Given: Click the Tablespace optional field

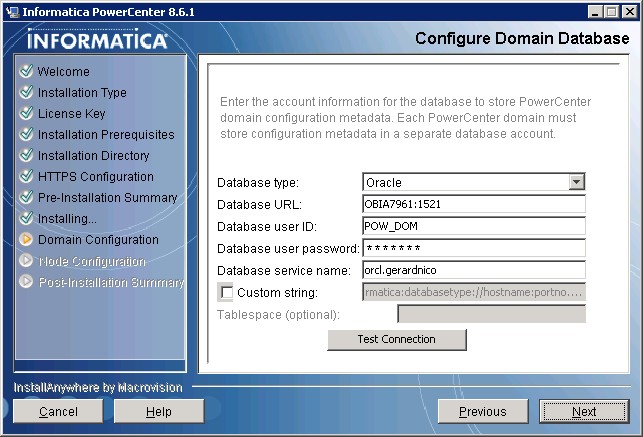Looking at the screenshot, I should pos(491,314).
